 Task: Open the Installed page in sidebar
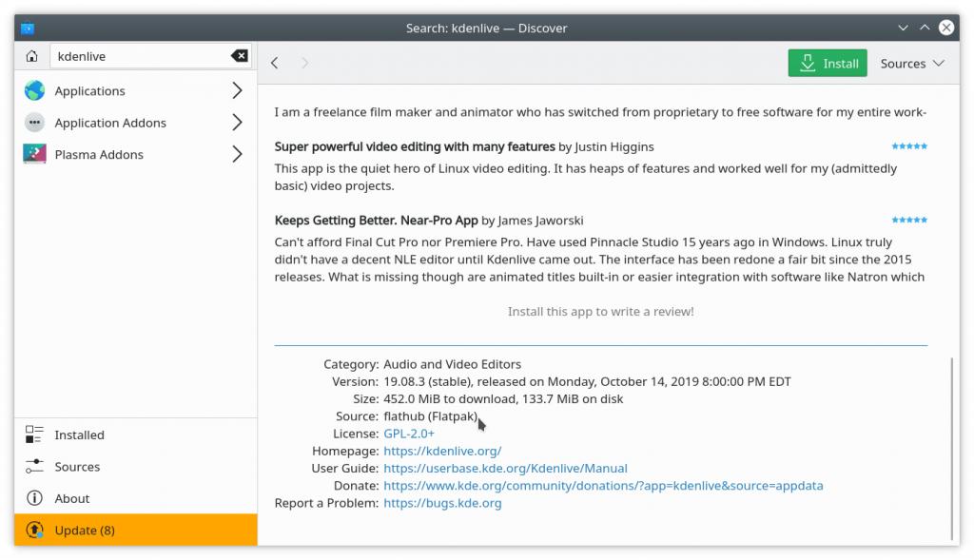point(79,434)
